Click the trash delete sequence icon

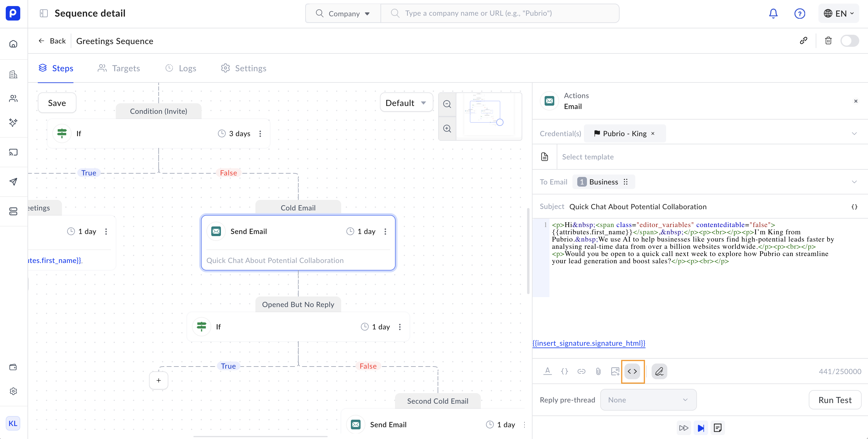coord(828,41)
